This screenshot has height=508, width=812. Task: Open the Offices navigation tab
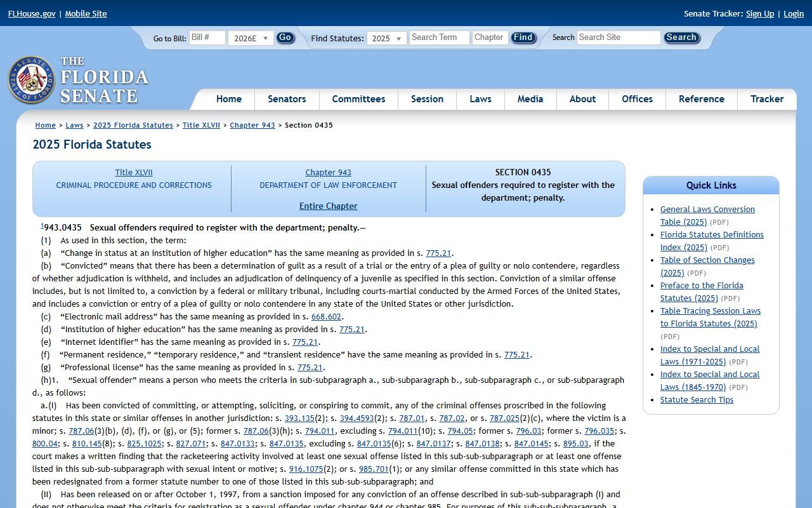coord(637,99)
